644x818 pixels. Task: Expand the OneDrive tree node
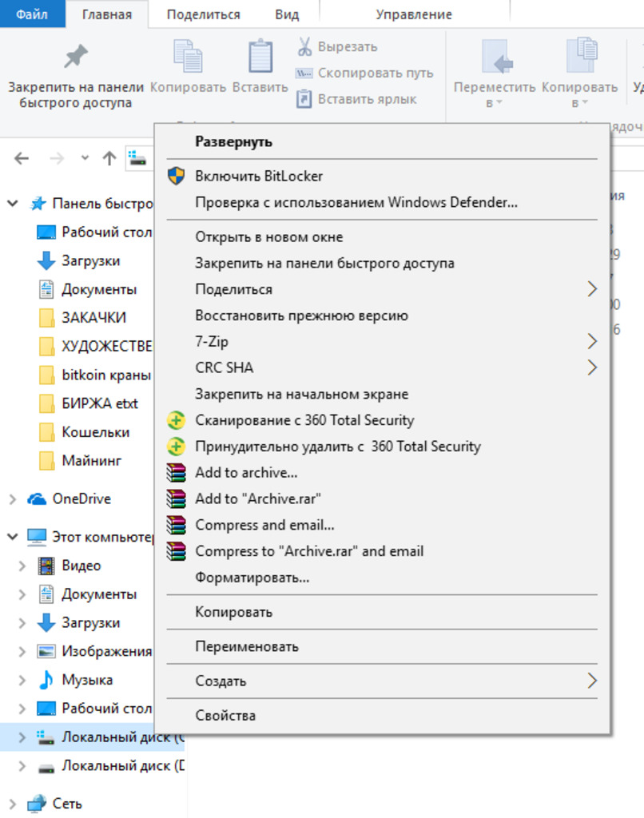point(13,499)
